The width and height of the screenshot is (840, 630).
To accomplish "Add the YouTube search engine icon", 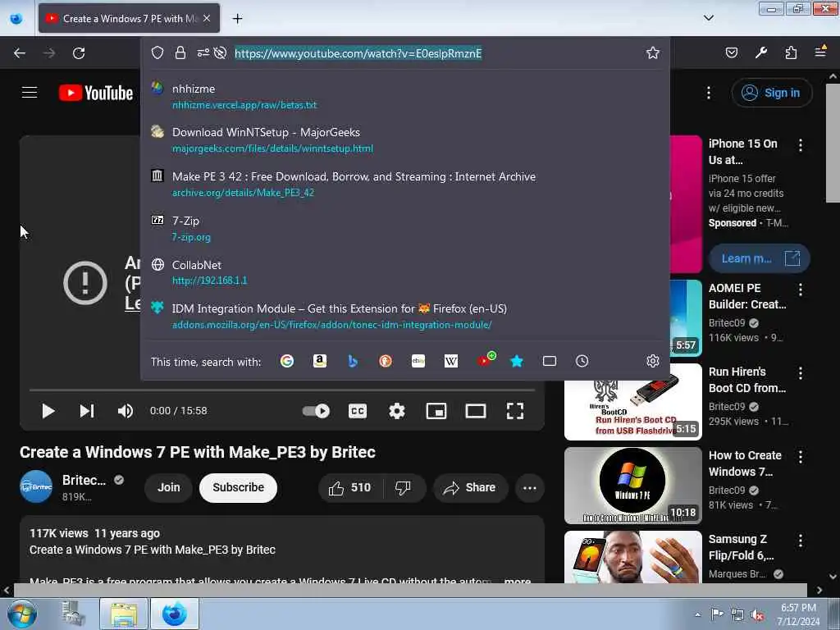I will [x=486, y=359].
